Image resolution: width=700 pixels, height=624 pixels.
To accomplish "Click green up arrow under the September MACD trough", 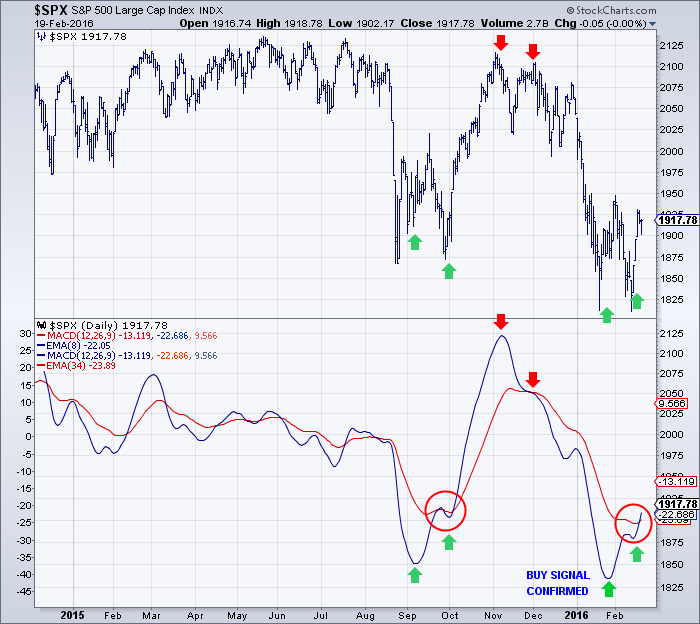I will [415, 575].
